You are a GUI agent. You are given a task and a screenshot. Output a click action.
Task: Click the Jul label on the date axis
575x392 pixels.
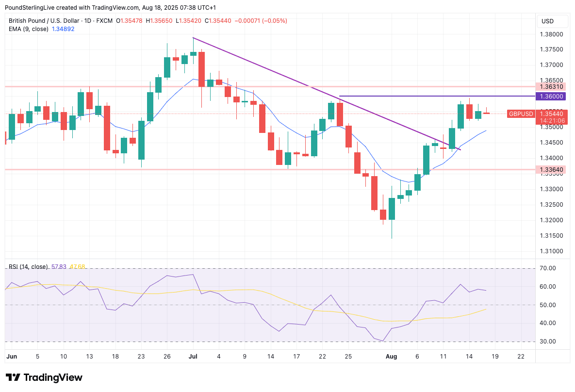[x=193, y=356]
